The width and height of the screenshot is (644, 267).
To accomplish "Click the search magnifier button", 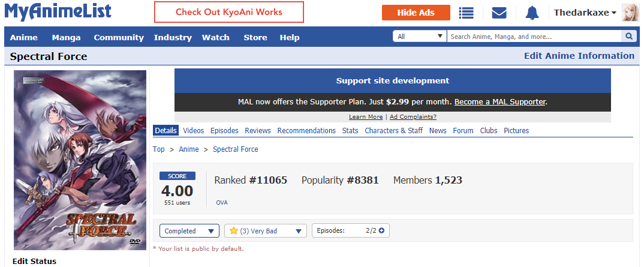I will [x=629, y=37].
